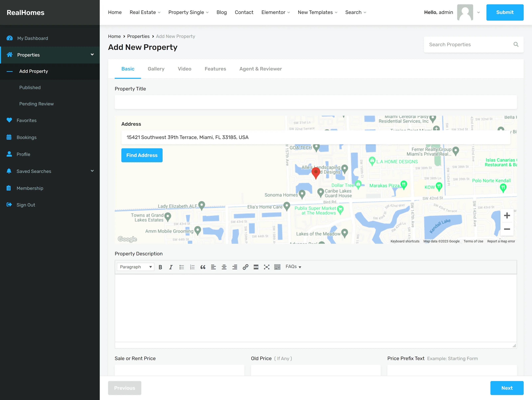This screenshot has width=532, height=400.
Task: Open the Agent & Reviewer tab
Action: click(x=261, y=69)
